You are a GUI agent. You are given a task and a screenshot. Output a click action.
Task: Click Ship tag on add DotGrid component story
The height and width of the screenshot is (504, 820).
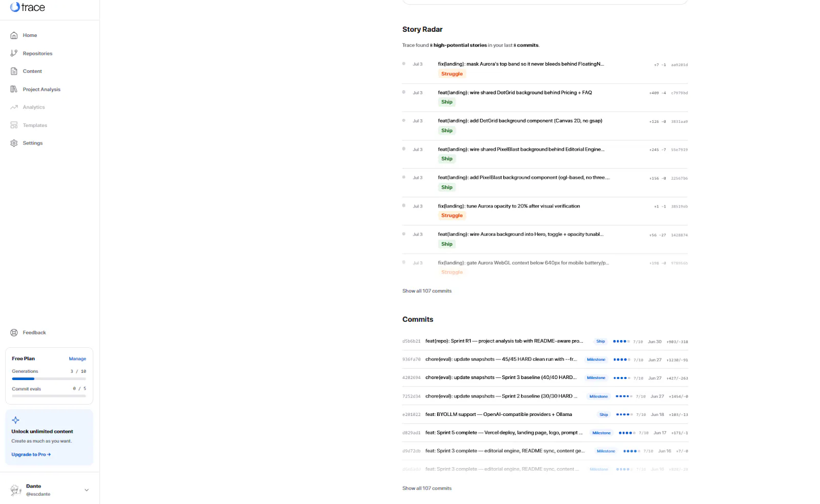click(447, 131)
